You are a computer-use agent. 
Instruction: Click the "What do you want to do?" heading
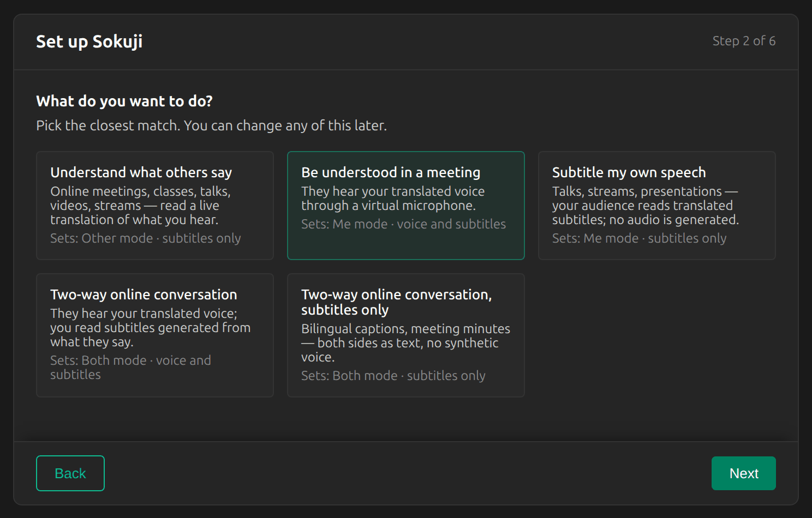click(x=124, y=101)
